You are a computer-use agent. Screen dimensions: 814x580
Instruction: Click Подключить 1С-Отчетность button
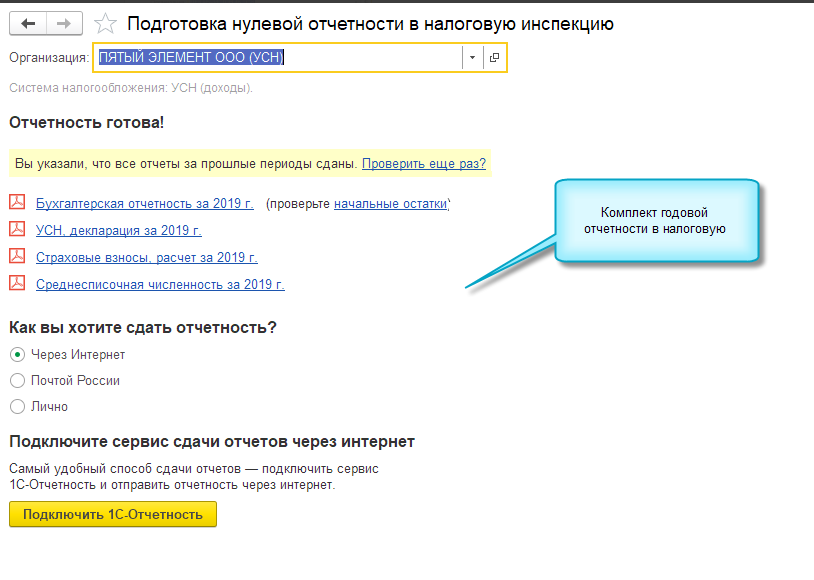point(113,515)
